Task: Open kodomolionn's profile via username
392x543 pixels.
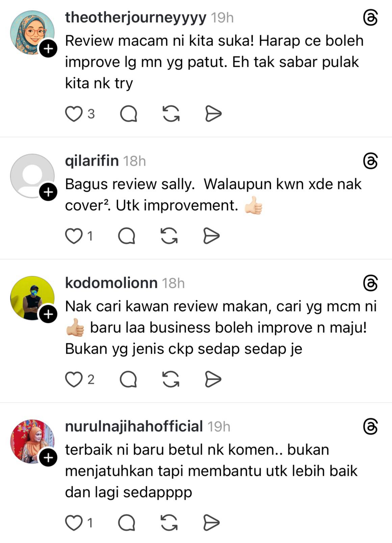Action: 111,283
